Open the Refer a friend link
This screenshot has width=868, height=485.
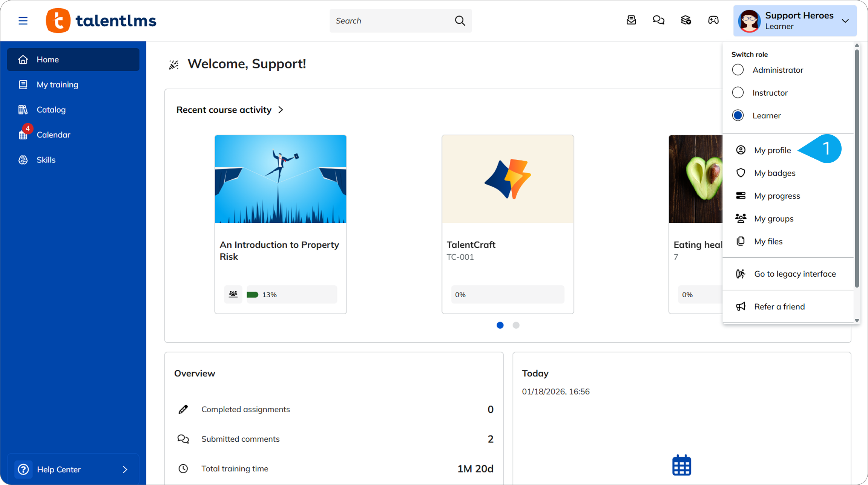(x=779, y=307)
